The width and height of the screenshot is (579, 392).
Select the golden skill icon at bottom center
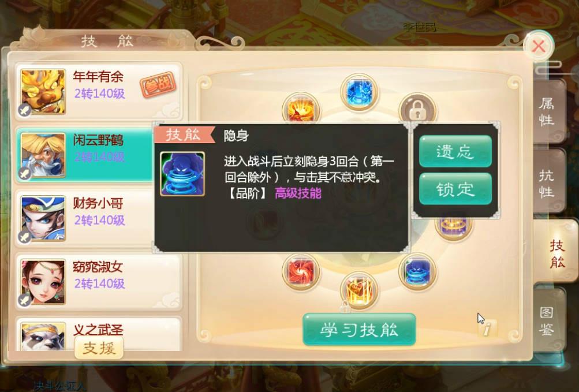359,290
